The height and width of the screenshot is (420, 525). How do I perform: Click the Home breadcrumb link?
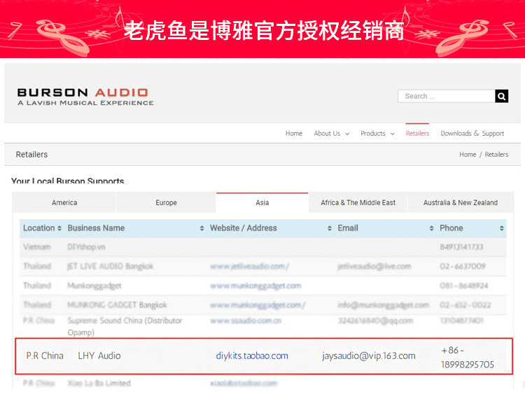coord(468,155)
